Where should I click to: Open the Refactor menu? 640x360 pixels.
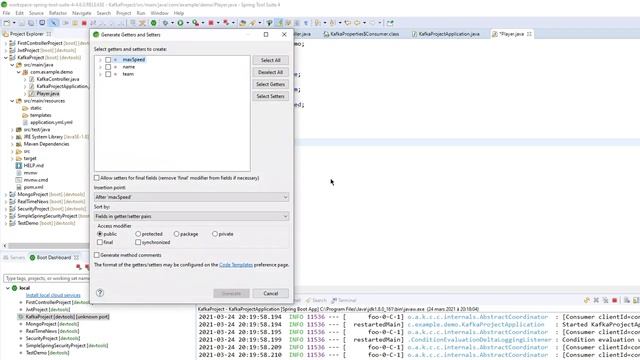58,13
